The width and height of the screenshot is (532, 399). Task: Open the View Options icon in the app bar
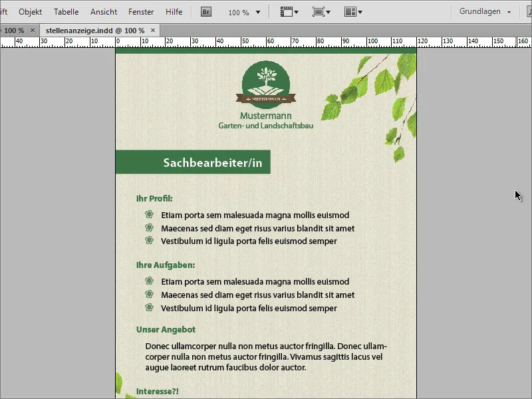288,11
